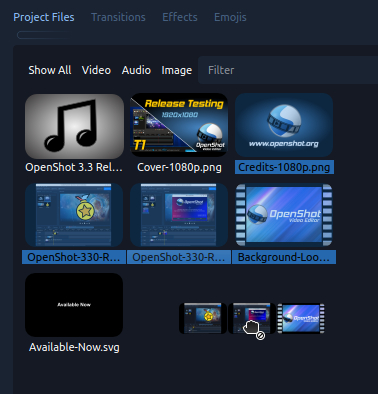
Task: Open the Effects tab
Action: (x=180, y=17)
